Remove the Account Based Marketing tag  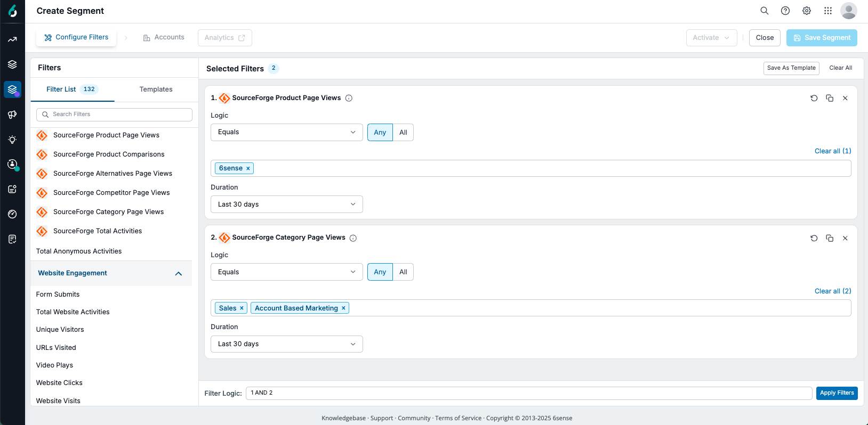[343, 308]
